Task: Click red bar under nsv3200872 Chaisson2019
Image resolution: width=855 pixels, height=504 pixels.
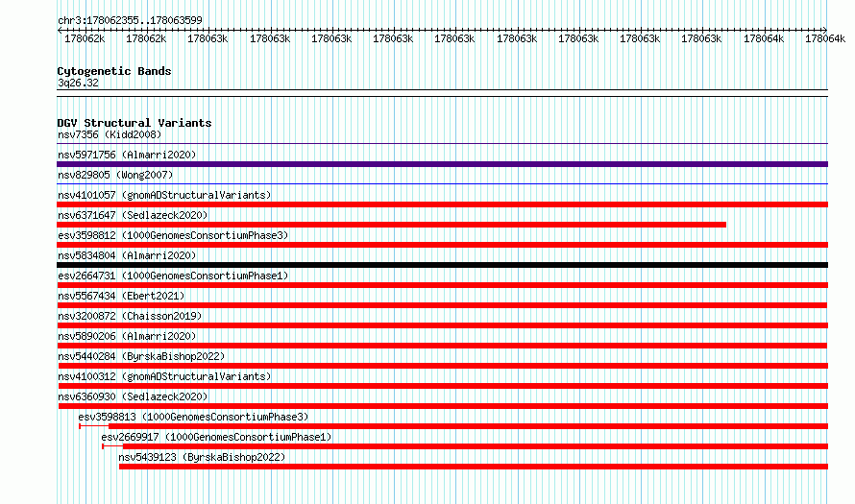Action: tap(442, 325)
